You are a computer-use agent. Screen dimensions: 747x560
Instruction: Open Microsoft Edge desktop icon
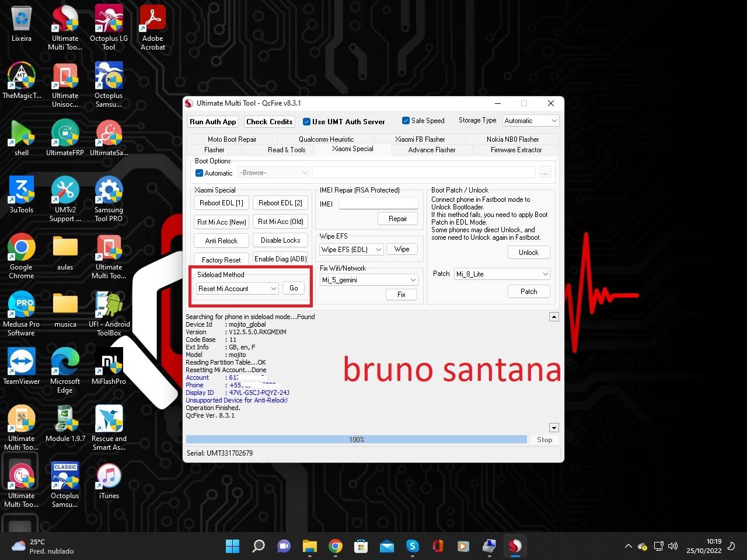65,370
